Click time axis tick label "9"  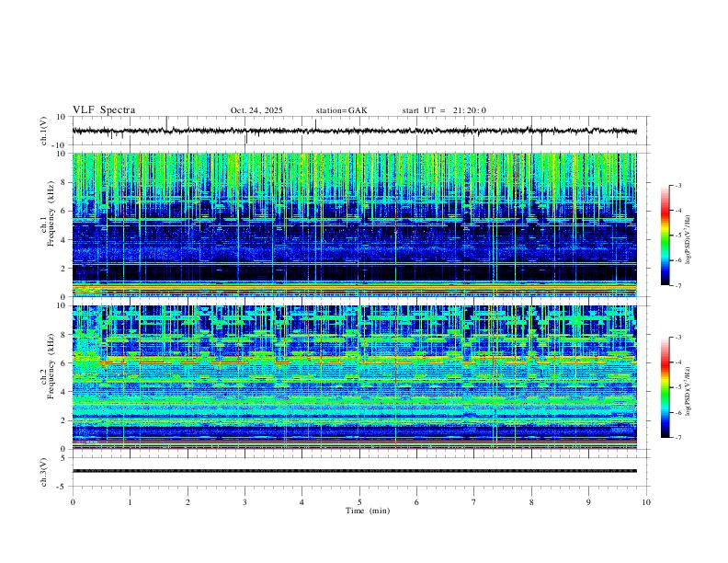click(x=588, y=502)
